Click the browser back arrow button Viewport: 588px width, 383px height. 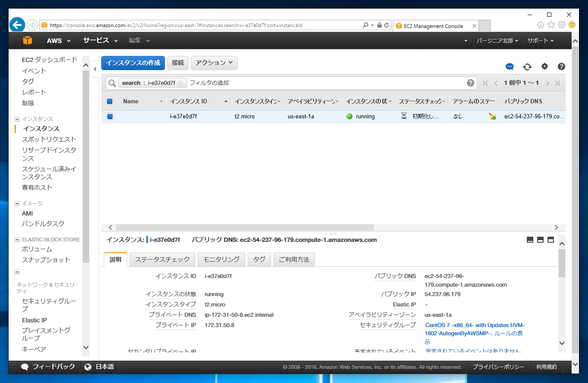point(17,25)
